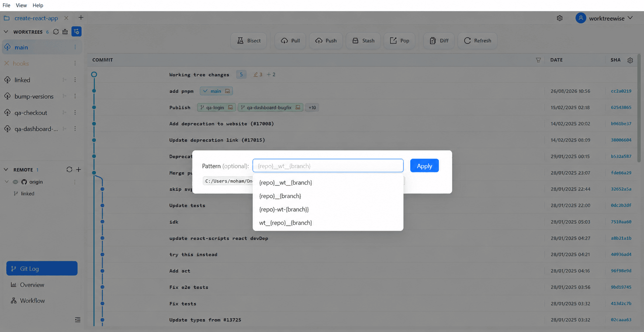
Task: Collapse sidebar with bottom list icon
Action: tap(77, 320)
